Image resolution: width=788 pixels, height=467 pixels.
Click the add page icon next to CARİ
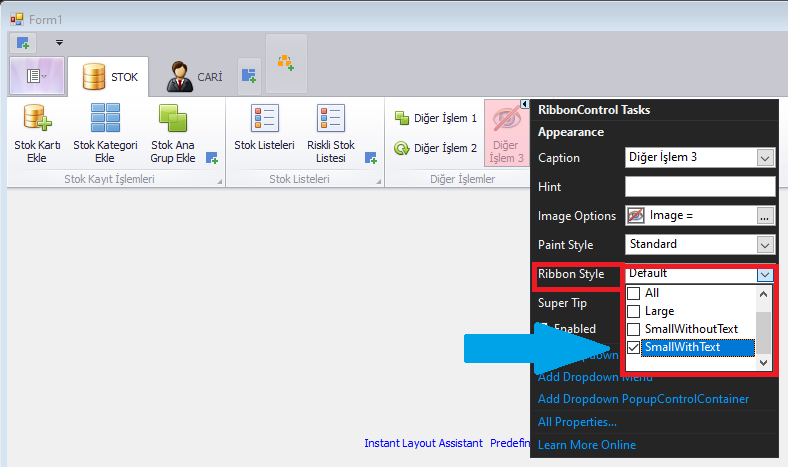249,76
